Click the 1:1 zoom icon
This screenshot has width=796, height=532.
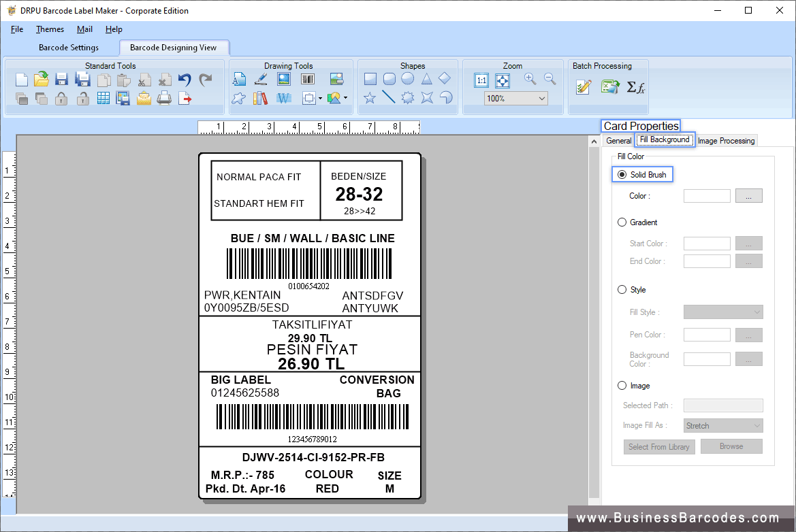coord(481,80)
